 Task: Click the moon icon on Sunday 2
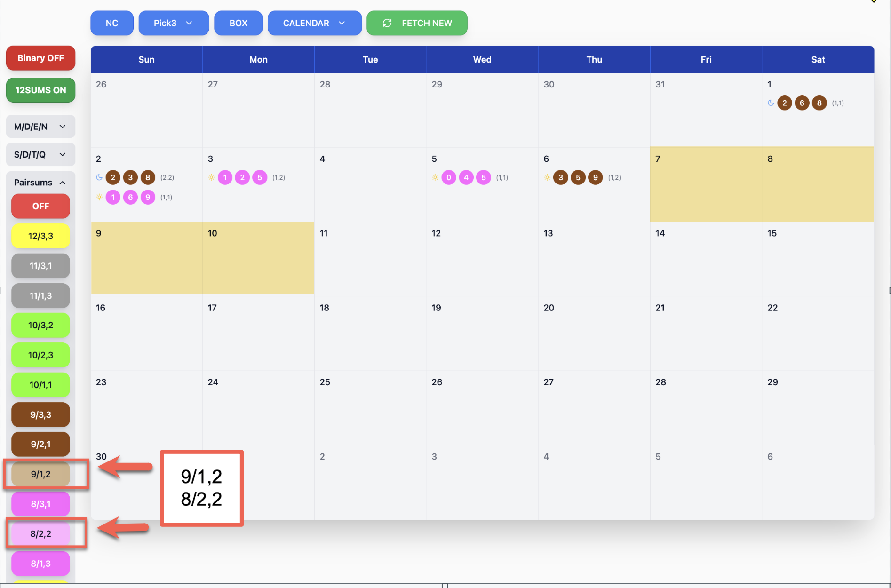click(99, 177)
